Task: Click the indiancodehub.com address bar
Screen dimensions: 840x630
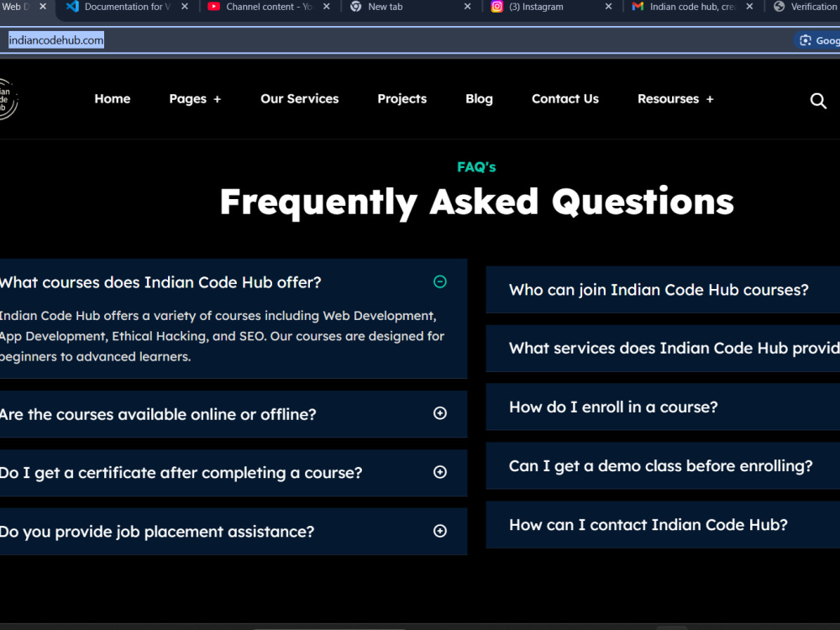Action: click(396, 40)
